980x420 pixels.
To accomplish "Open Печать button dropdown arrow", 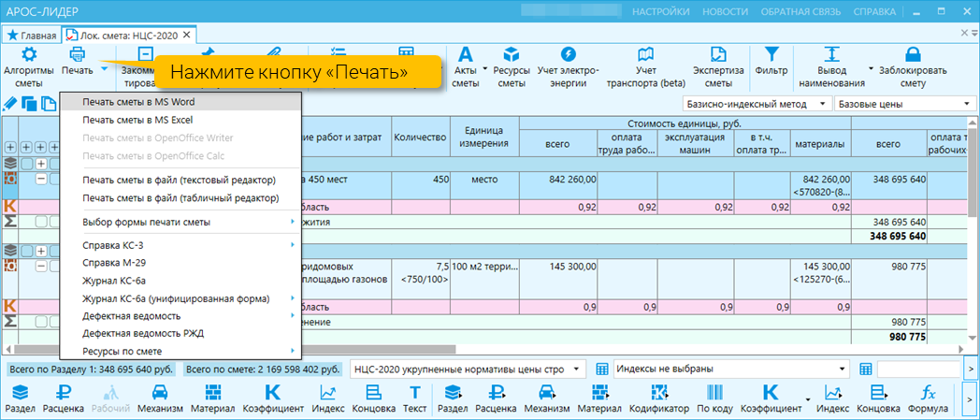I will pos(105,69).
